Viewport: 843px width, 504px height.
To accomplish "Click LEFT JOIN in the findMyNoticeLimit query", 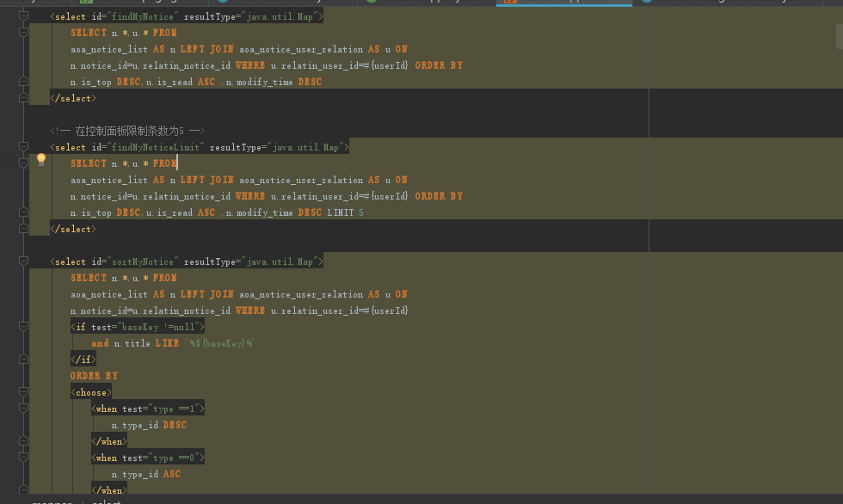I will [207, 180].
